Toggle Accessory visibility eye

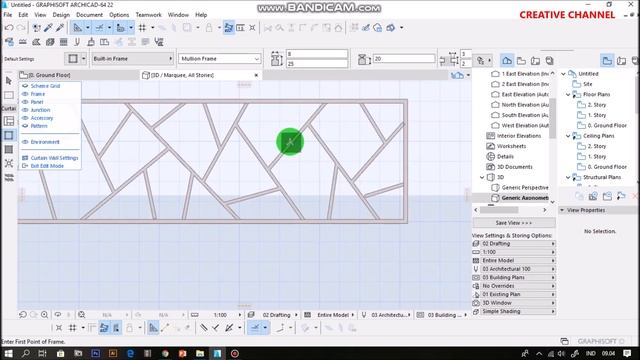[25, 118]
